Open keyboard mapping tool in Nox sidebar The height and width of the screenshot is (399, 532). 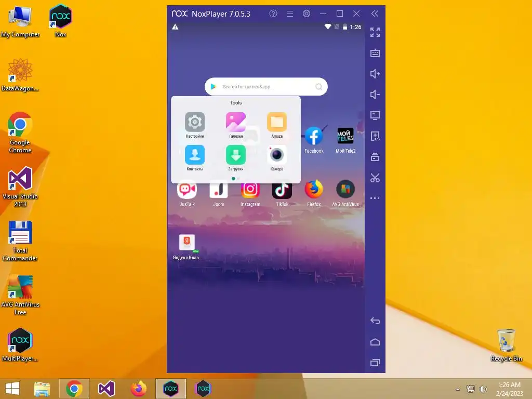click(375, 54)
